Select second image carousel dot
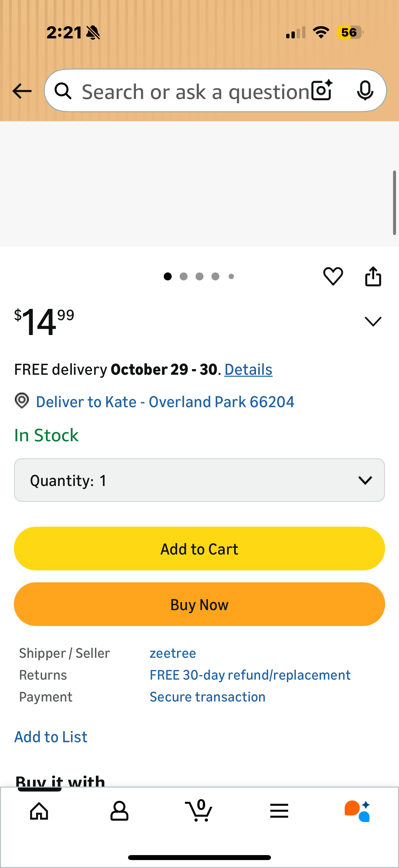399x868 pixels. pos(184,276)
